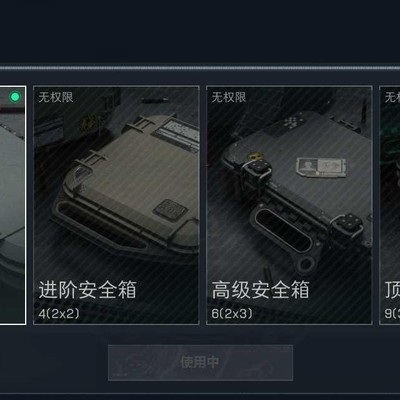Screen dimensions: 400x400
Task: Click the light horizontal bar above the cards
Action: click(x=200, y=68)
